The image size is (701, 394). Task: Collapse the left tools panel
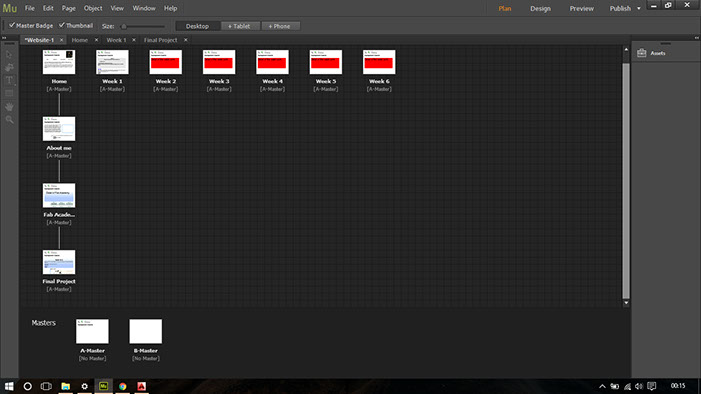4,38
